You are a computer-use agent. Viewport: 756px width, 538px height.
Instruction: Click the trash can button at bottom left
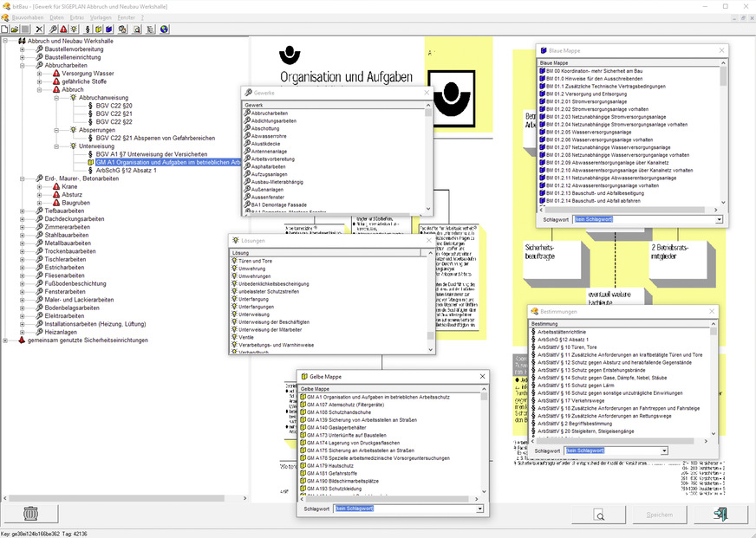click(30, 515)
